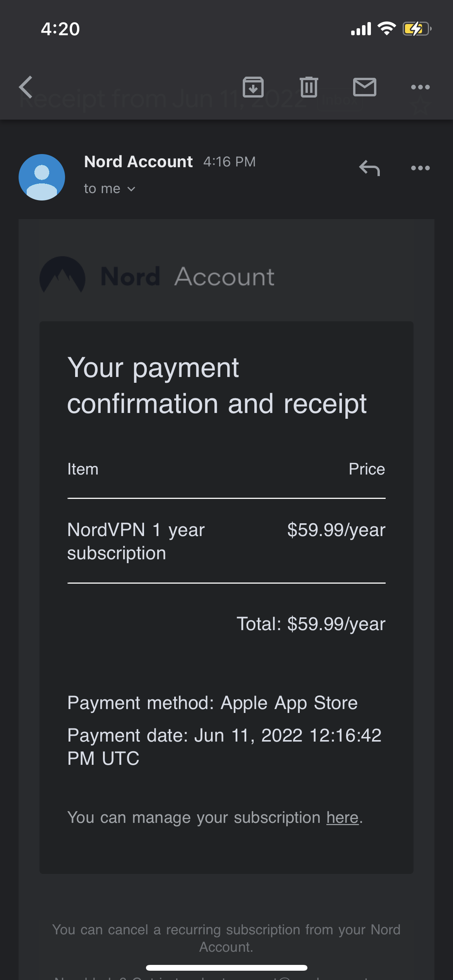Tap the faded Inbox label tag

click(x=340, y=101)
